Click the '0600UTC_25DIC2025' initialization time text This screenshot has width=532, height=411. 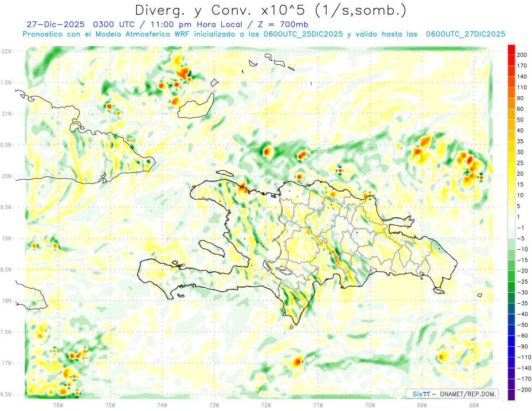(303, 34)
